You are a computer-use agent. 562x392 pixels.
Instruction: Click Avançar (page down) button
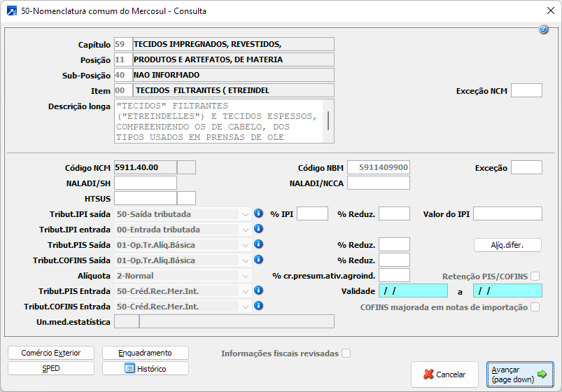point(520,374)
